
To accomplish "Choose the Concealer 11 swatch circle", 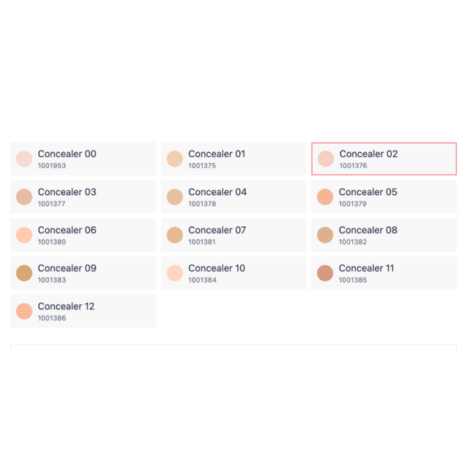I will (x=325, y=273).
